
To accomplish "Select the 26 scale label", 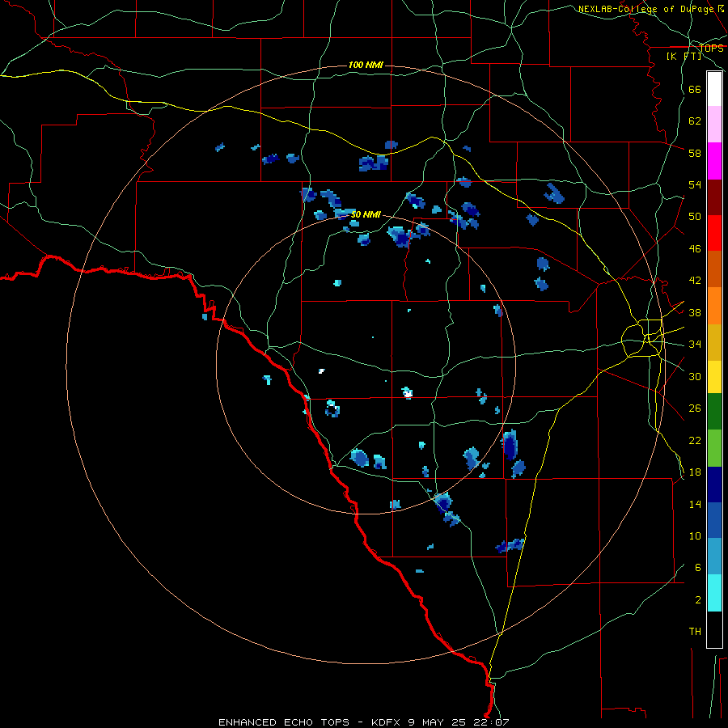I will [695, 408].
